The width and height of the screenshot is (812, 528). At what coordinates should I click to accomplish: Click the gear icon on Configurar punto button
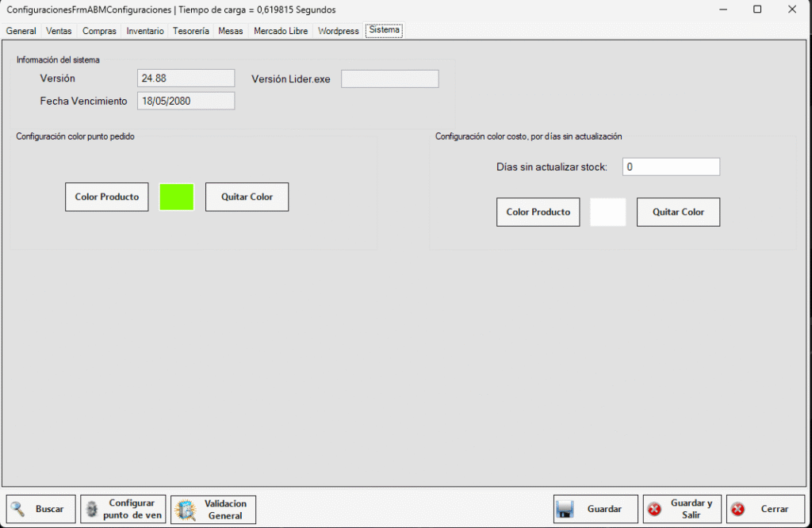tap(92, 509)
